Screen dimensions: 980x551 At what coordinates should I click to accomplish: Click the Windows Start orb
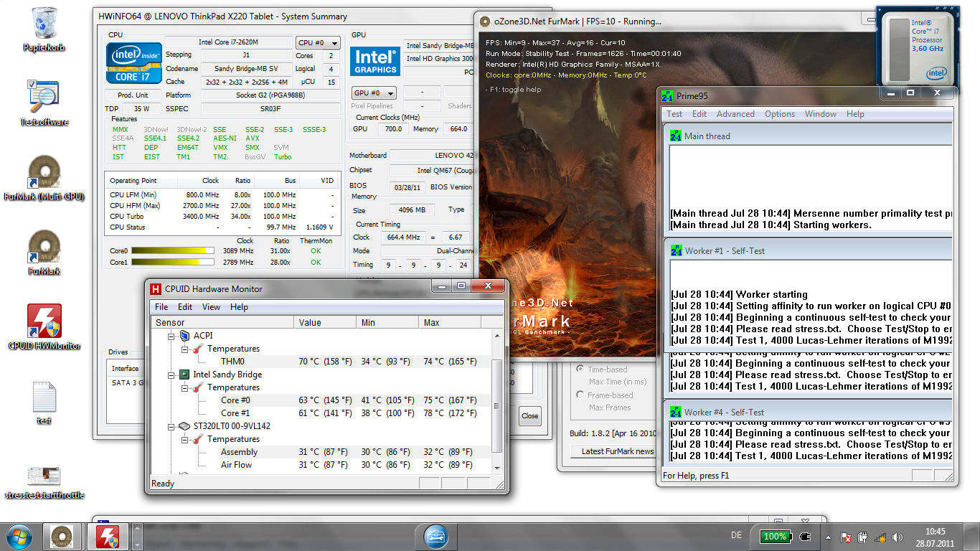pyautogui.click(x=19, y=536)
